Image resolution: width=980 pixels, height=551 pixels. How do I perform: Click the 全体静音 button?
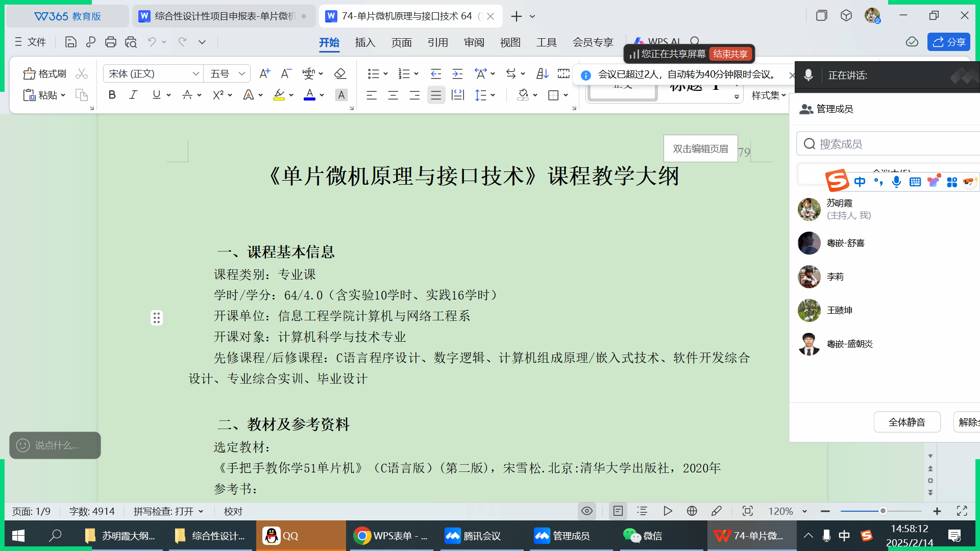pos(906,422)
